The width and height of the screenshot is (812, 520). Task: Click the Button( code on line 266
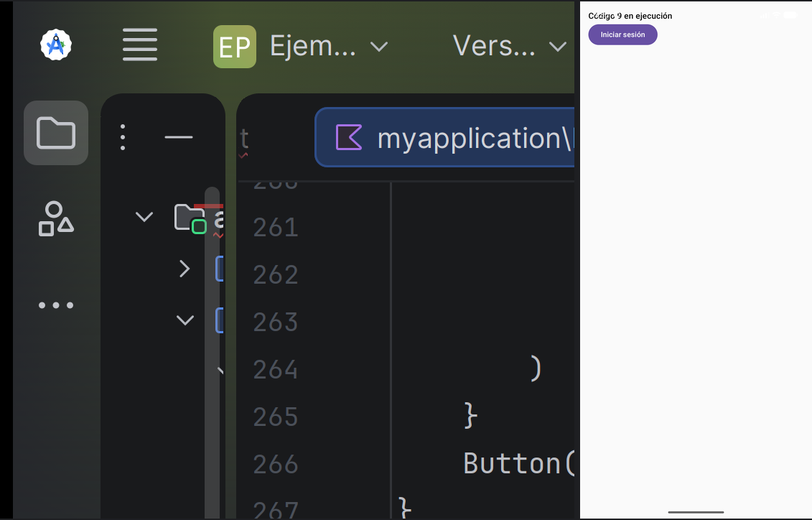click(519, 463)
